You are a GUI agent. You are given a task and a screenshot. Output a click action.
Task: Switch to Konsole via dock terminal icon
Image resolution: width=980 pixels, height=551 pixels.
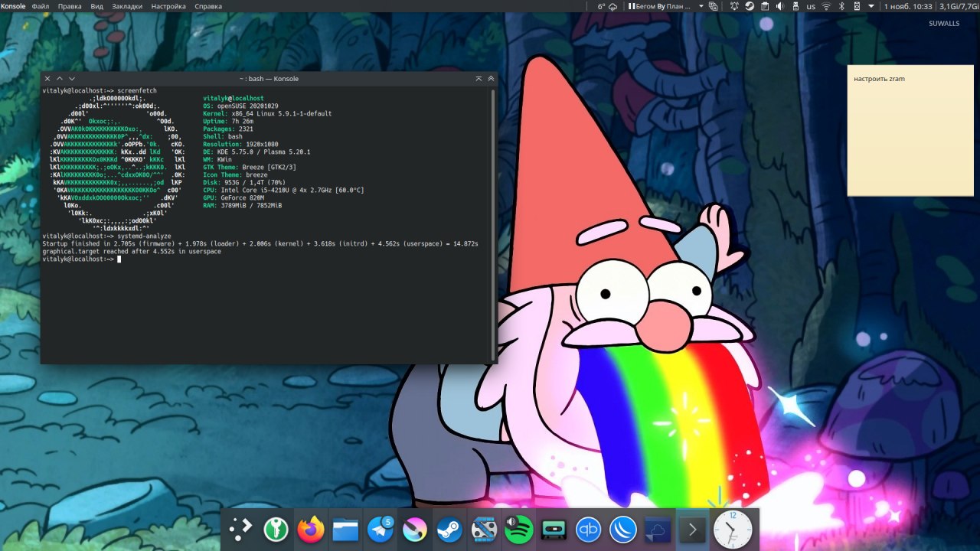[x=692, y=529]
